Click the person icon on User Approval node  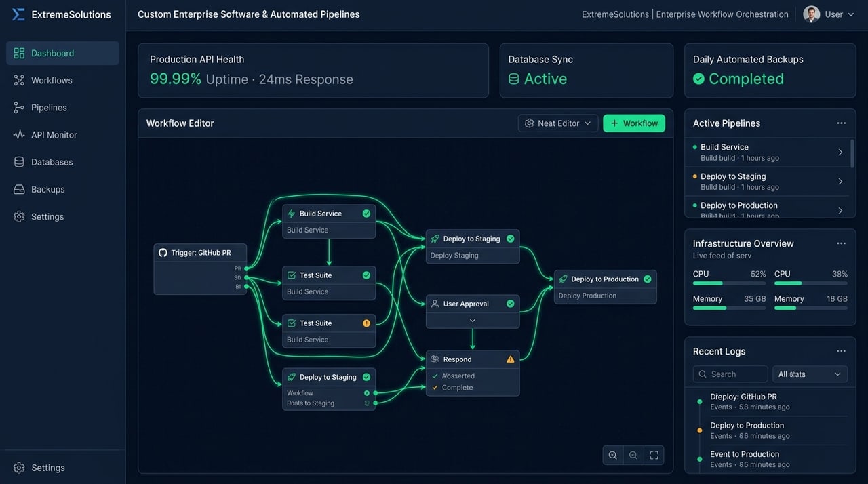435,304
